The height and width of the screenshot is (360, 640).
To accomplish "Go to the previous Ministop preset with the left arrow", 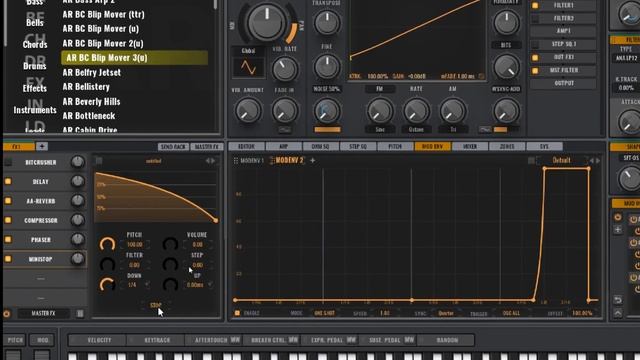I will (207, 161).
